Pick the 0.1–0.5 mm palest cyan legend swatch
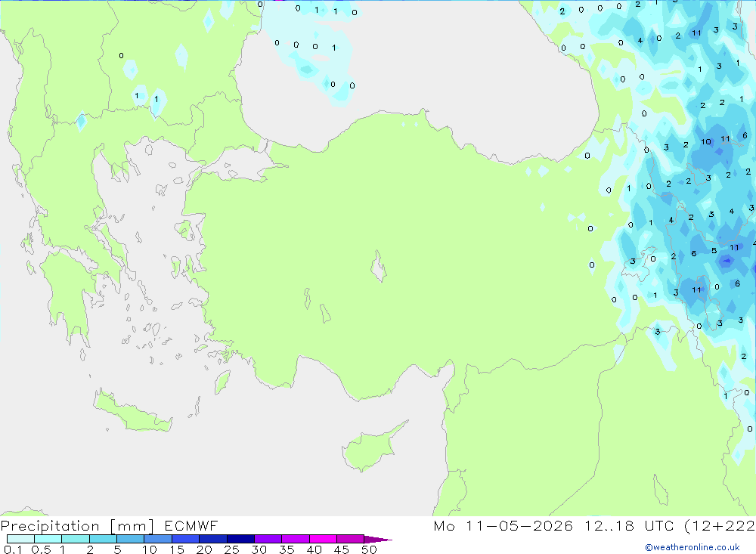The width and height of the screenshot is (756, 554). pos(20,539)
